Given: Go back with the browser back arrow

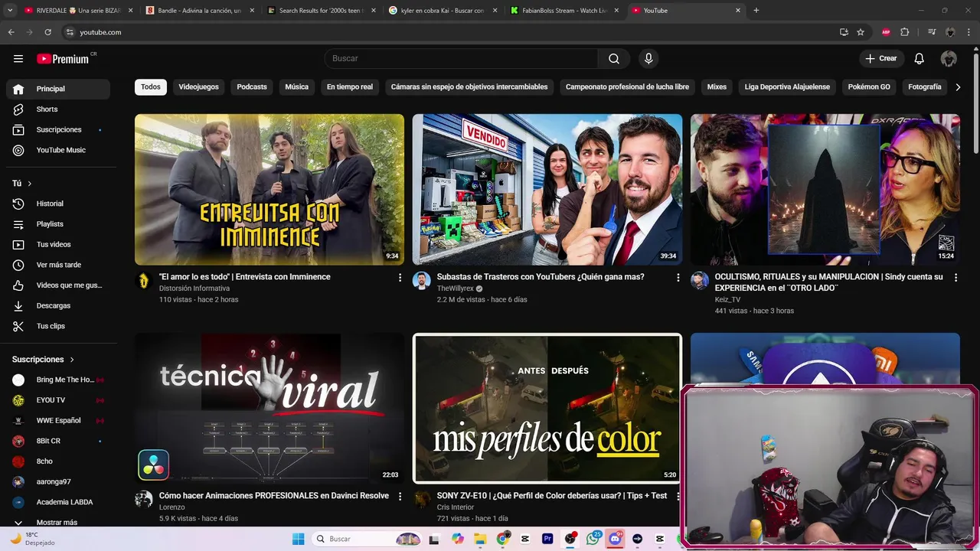Looking at the screenshot, I should 11,32.
